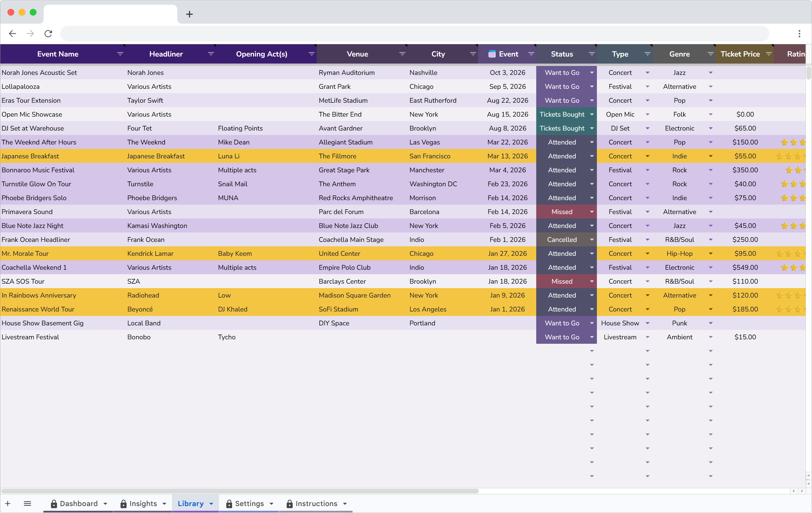Screen dimensions: 812x513
Task: Open the filter for the Event Name column
Action: coord(120,54)
